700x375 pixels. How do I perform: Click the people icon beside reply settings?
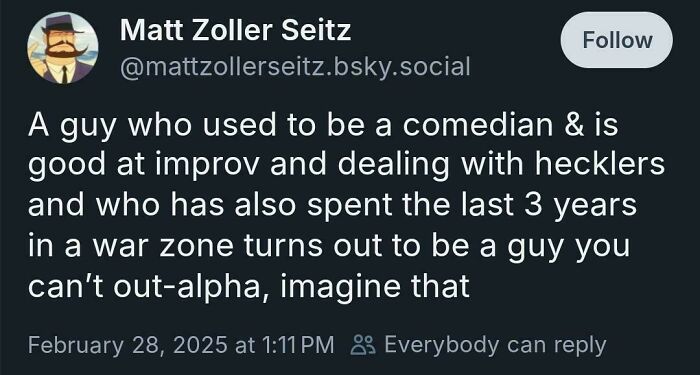[363, 345]
